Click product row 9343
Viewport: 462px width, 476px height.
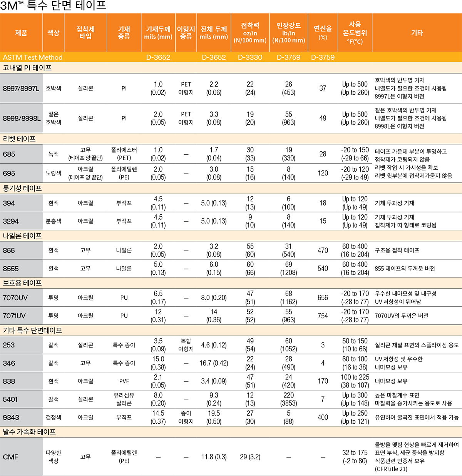coord(11,418)
